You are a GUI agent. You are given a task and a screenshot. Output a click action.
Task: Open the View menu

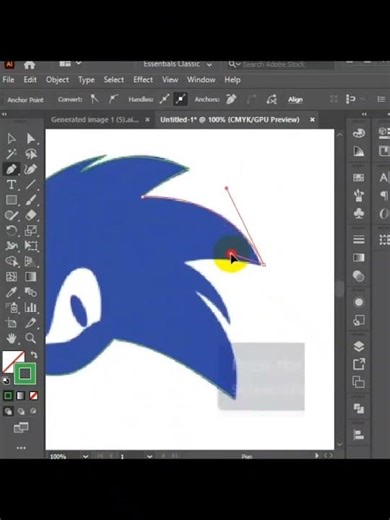(170, 80)
